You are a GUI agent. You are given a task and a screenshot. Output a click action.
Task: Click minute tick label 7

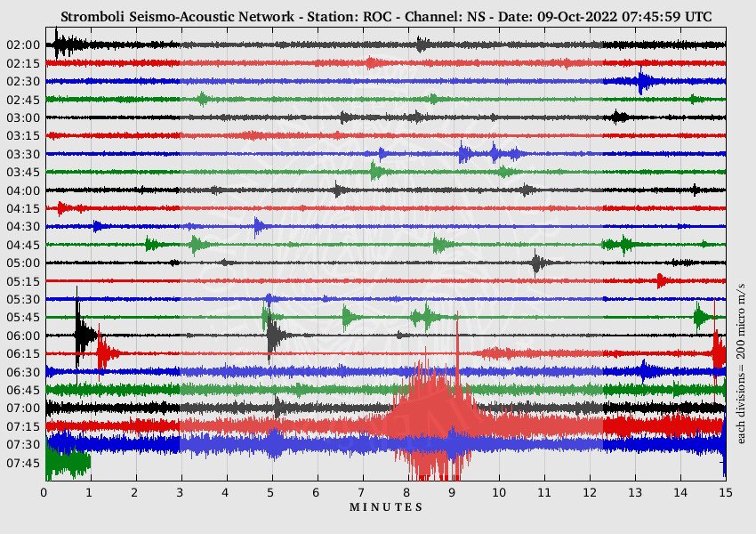[x=361, y=492]
